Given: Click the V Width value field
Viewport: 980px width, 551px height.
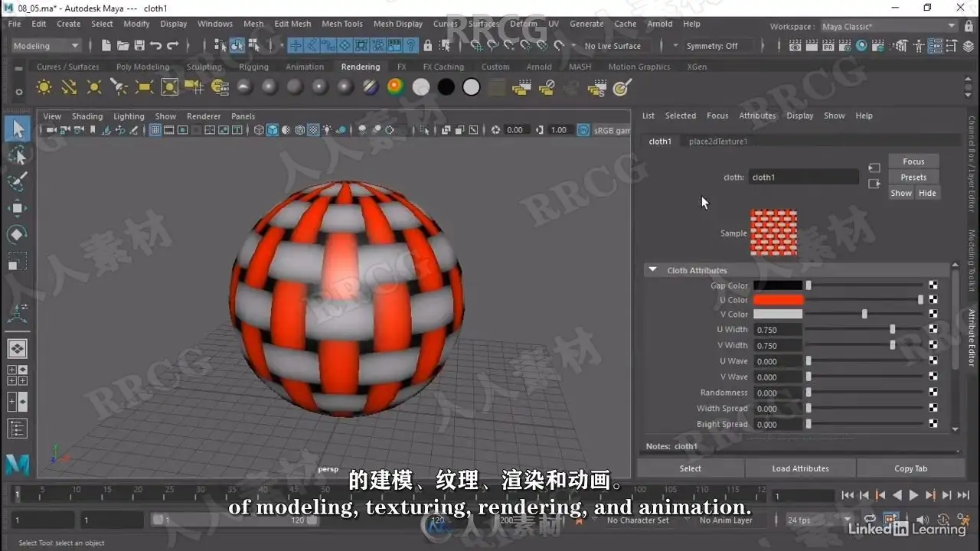Looking at the screenshot, I should 778,345.
